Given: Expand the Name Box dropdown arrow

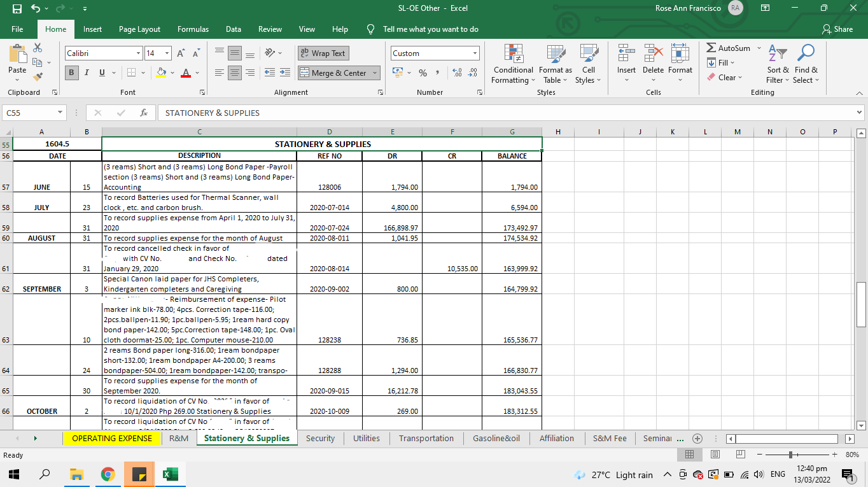Looking at the screenshot, I should click(59, 113).
